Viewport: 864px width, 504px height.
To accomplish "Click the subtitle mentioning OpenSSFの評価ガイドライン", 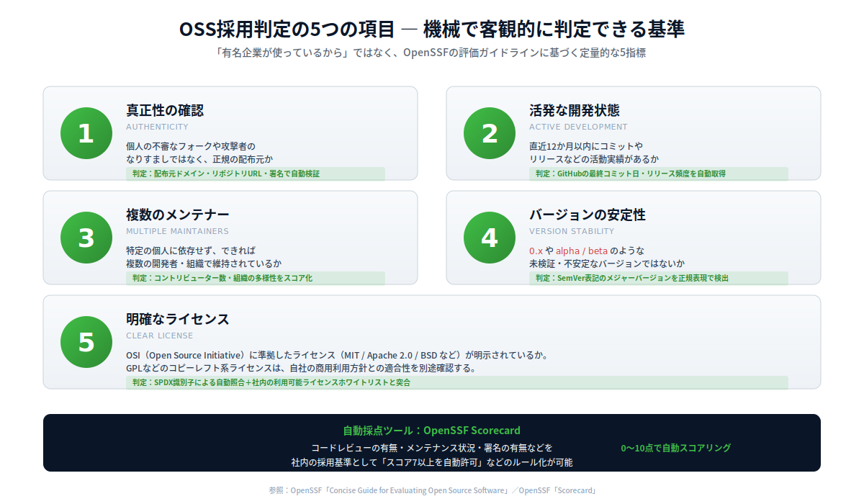I will tap(432, 53).
